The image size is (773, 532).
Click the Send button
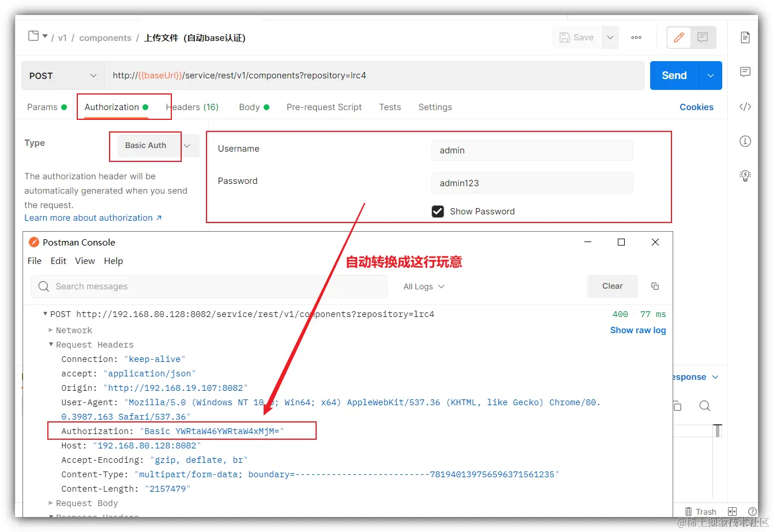[674, 76]
